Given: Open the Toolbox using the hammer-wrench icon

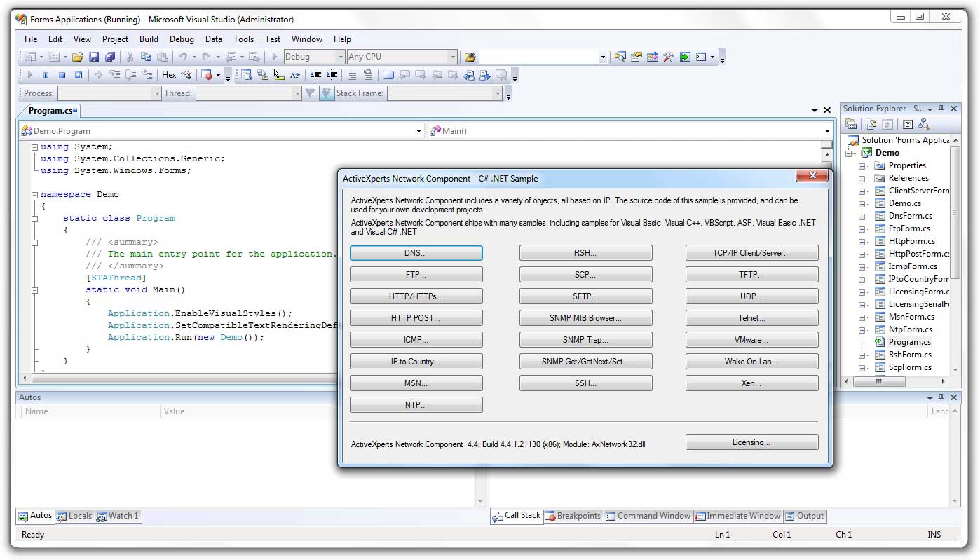Looking at the screenshot, I should (x=668, y=57).
